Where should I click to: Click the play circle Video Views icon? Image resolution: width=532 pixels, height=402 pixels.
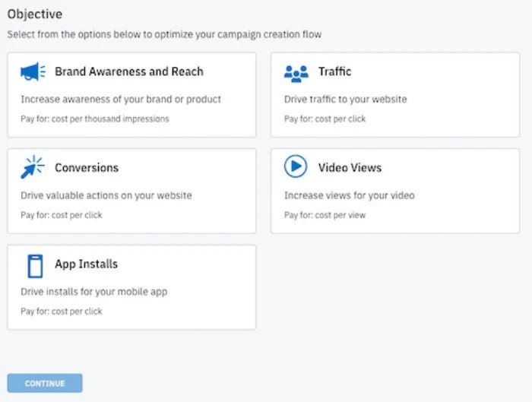(x=296, y=166)
